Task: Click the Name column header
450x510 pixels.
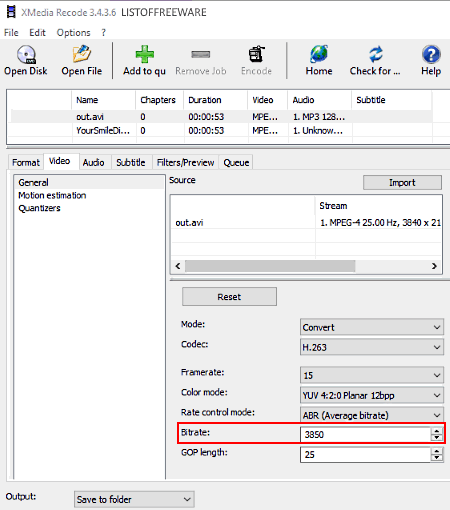Action: click(103, 100)
